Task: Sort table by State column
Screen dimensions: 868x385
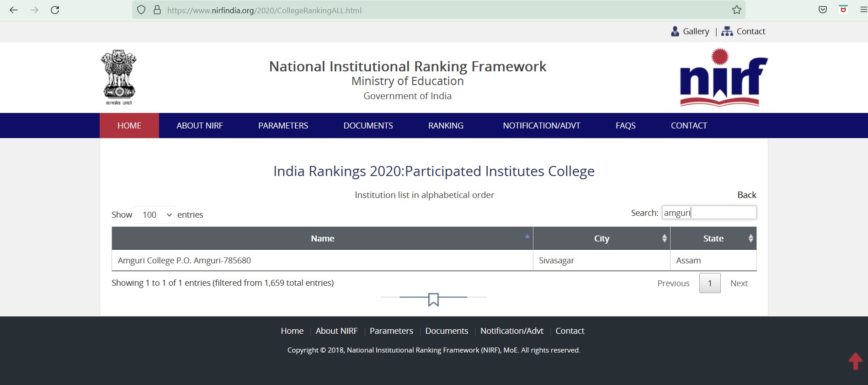Action: 713,238
